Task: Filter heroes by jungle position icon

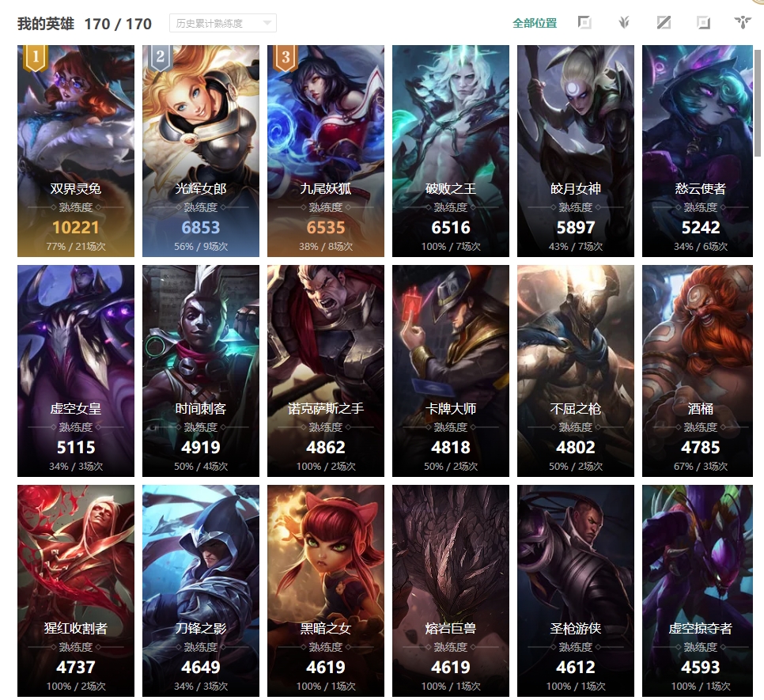Action: tap(624, 22)
